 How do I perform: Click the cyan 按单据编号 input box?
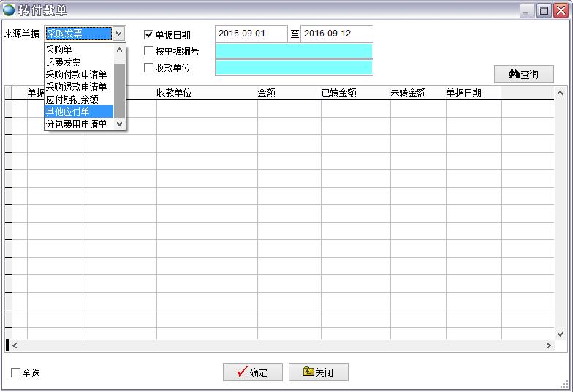coord(294,51)
